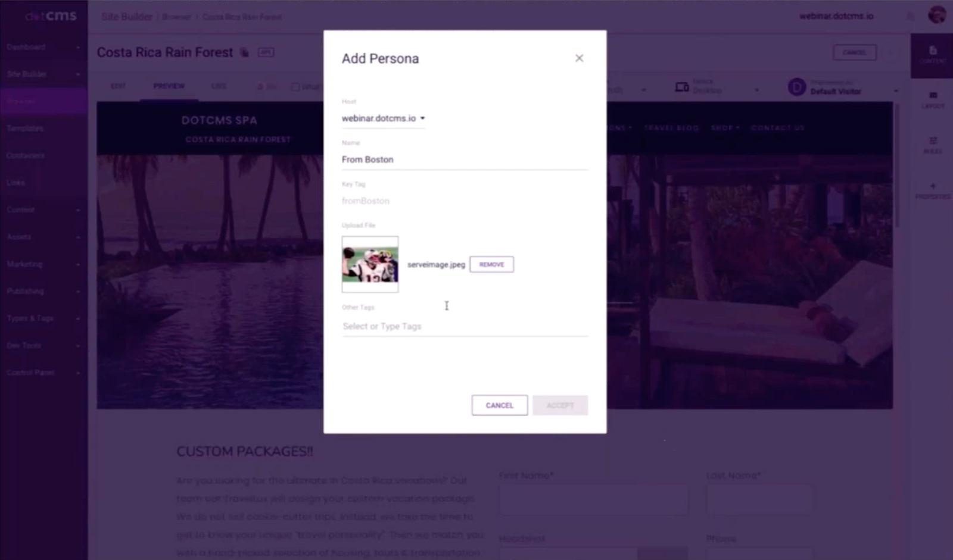Close the Add Persona dialog
The height and width of the screenshot is (560, 953).
(x=579, y=58)
